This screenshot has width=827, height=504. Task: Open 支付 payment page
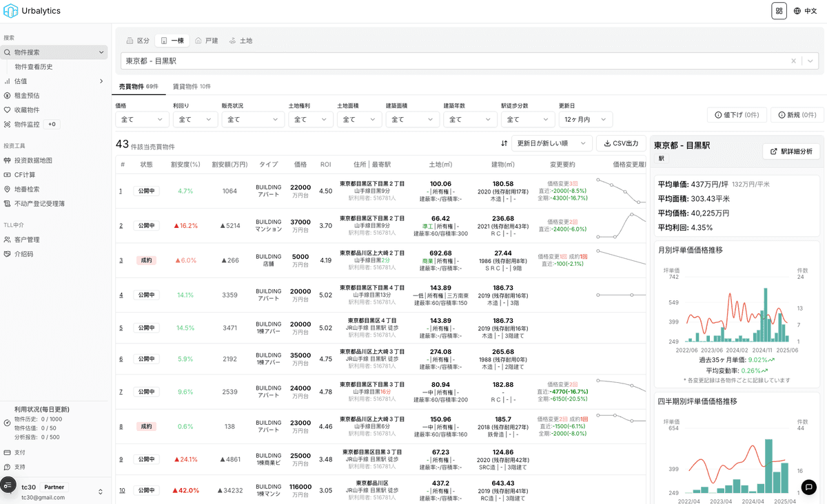click(x=19, y=452)
